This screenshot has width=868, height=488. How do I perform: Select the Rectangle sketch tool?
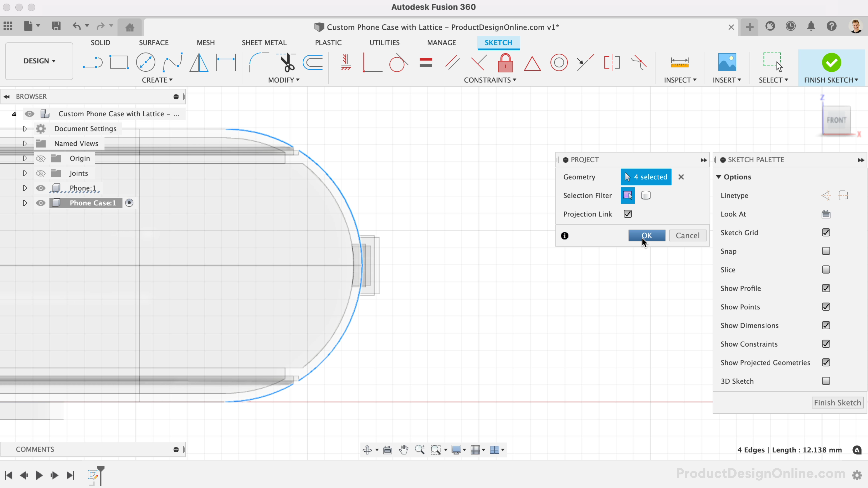(x=119, y=62)
